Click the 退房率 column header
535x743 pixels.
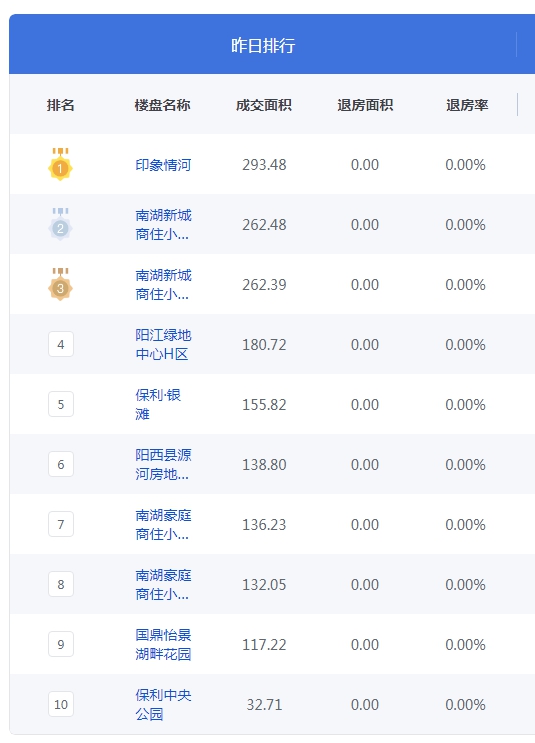[x=467, y=105]
